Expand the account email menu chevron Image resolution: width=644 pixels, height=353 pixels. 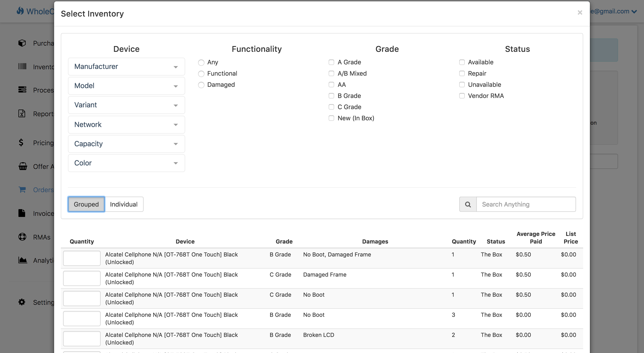coord(634,11)
